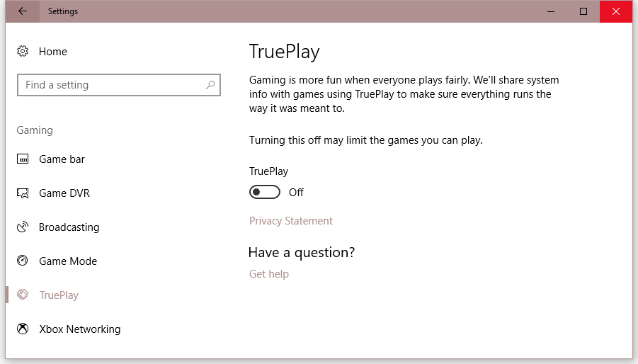Click the Game DVR icon

click(x=23, y=193)
